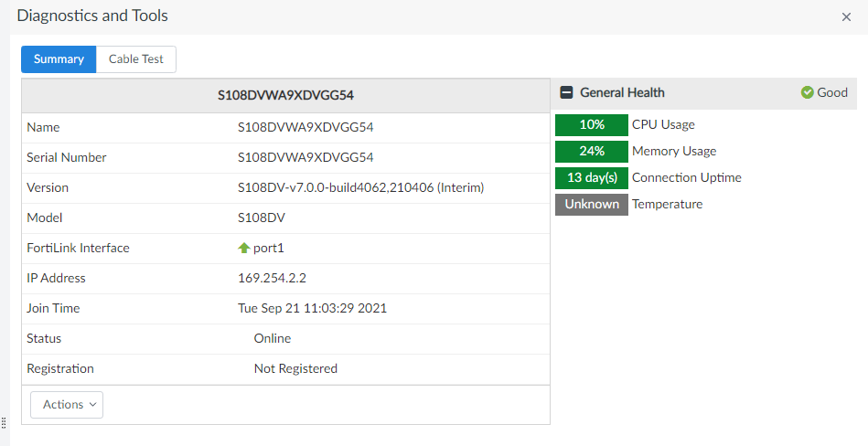The height and width of the screenshot is (446, 868).
Task: Click the Online status value
Action: (273, 338)
